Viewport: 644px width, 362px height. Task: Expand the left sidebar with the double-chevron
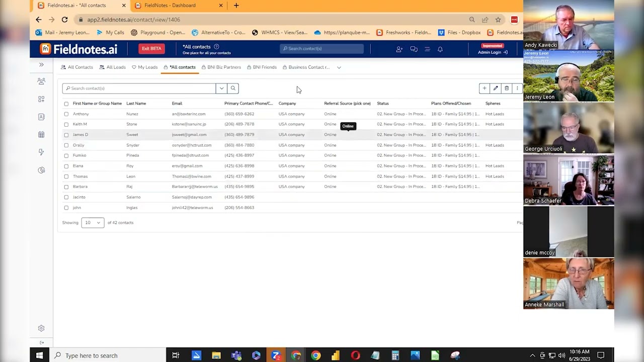click(41, 65)
